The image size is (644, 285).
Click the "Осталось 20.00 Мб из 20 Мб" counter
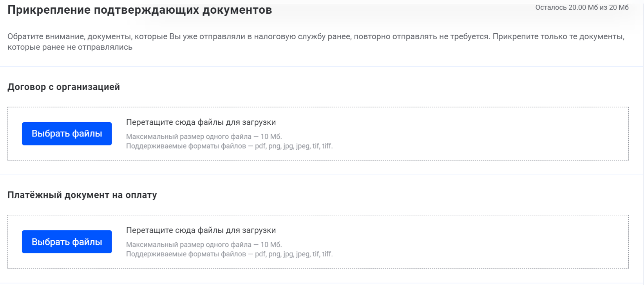coord(582,7)
